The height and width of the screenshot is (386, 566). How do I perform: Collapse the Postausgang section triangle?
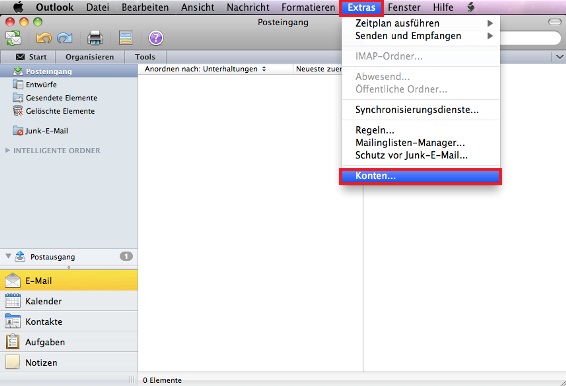8,256
